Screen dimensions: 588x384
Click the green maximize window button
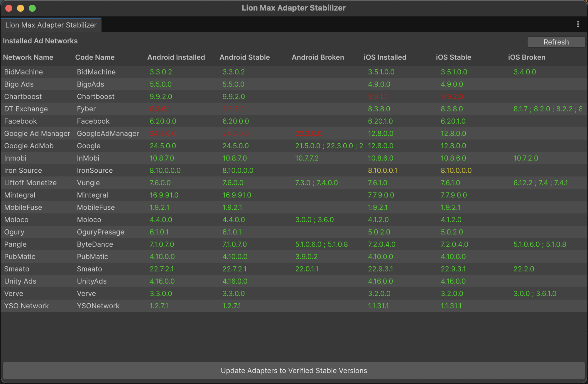click(32, 8)
